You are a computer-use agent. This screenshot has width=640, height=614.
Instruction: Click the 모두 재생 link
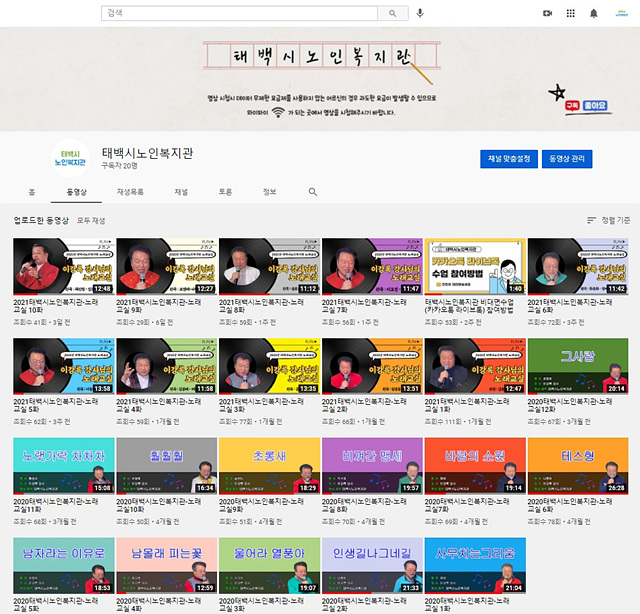pyautogui.click(x=91, y=220)
